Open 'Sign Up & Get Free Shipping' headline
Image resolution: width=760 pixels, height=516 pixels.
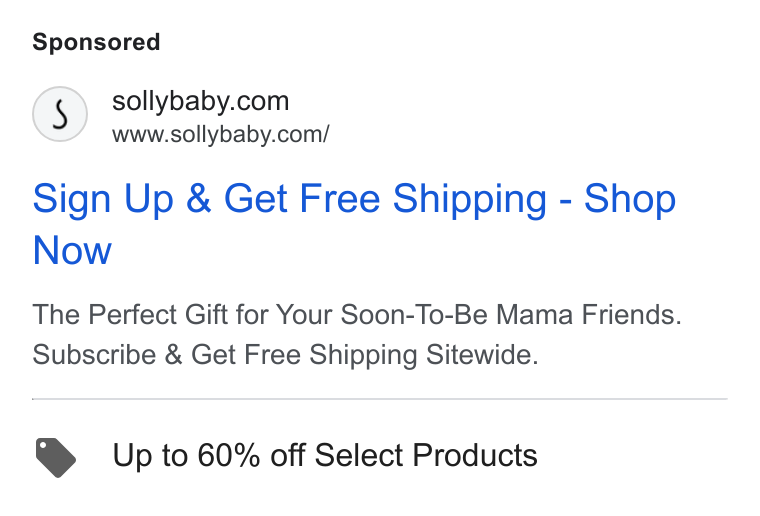click(x=354, y=224)
